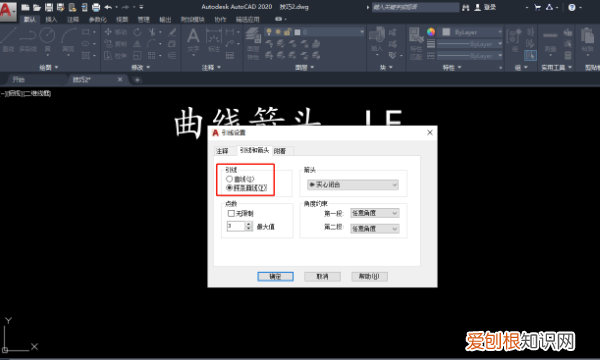Close the Leader Settings dialog
600x360 pixels.
[430, 132]
